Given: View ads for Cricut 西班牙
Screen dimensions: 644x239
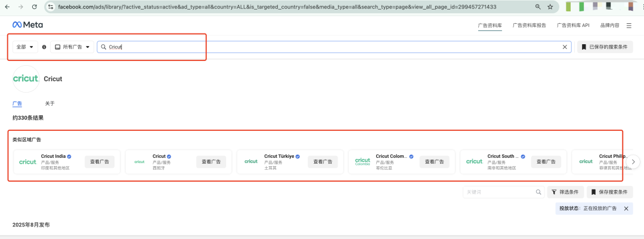Looking at the screenshot, I should pos(211,162).
